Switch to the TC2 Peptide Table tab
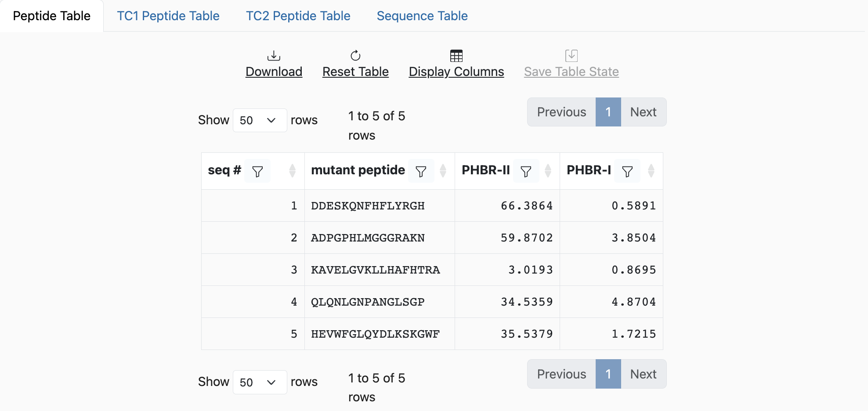Viewport: 868px width, 411px height. (x=298, y=16)
